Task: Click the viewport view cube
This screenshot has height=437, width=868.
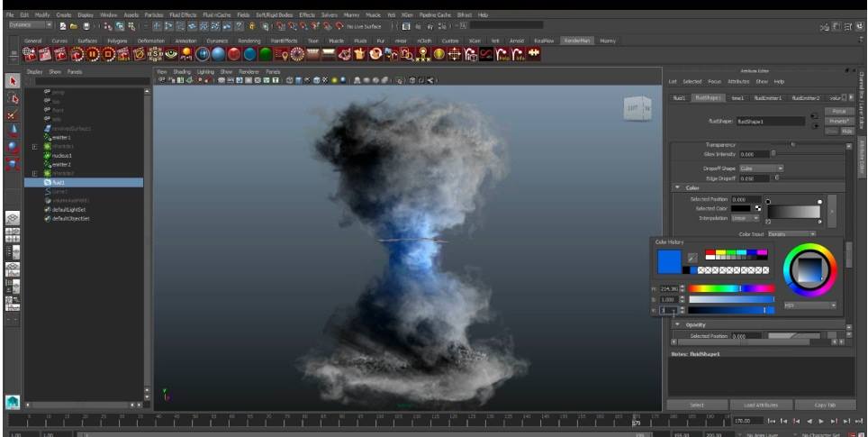Action: click(x=637, y=109)
